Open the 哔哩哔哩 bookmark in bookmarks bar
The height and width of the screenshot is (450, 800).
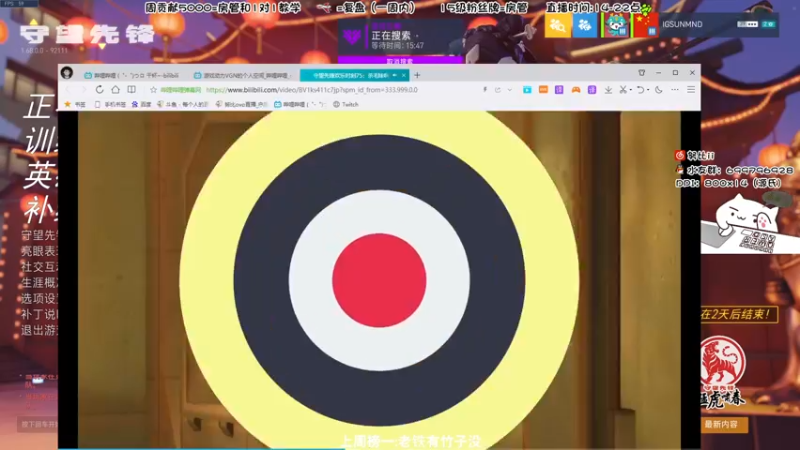point(299,104)
